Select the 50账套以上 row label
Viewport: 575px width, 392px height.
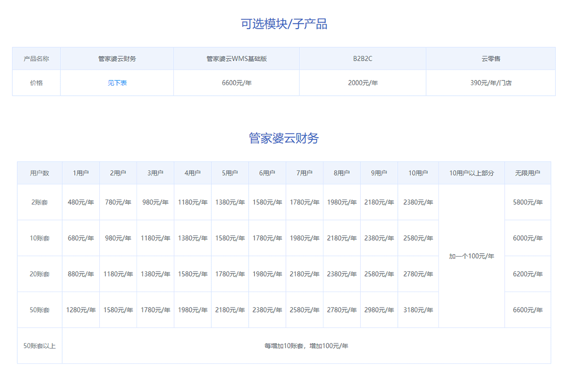coord(40,346)
